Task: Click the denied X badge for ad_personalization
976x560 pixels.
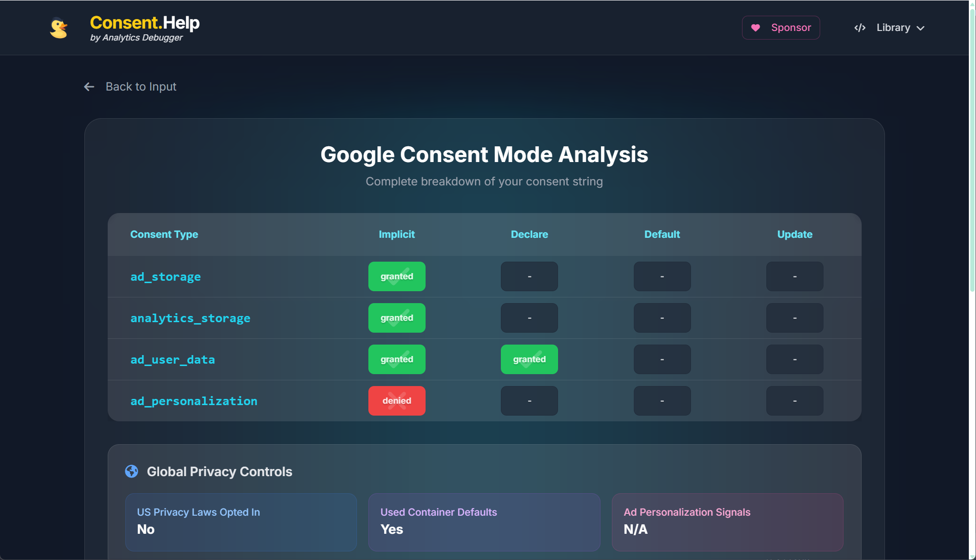Action: tap(396, 401)
